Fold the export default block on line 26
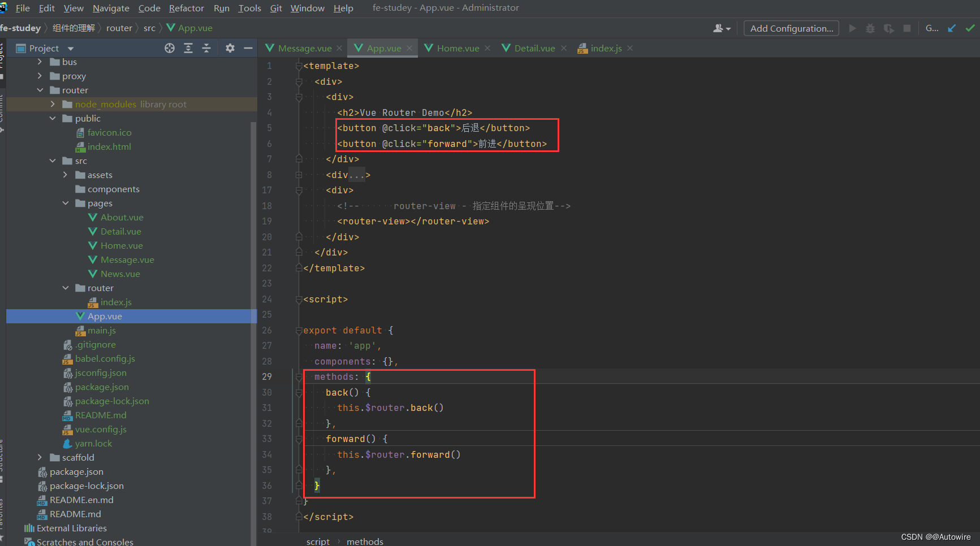The height and width of the screenshot is (546, 980). click(x=299, y=331)
